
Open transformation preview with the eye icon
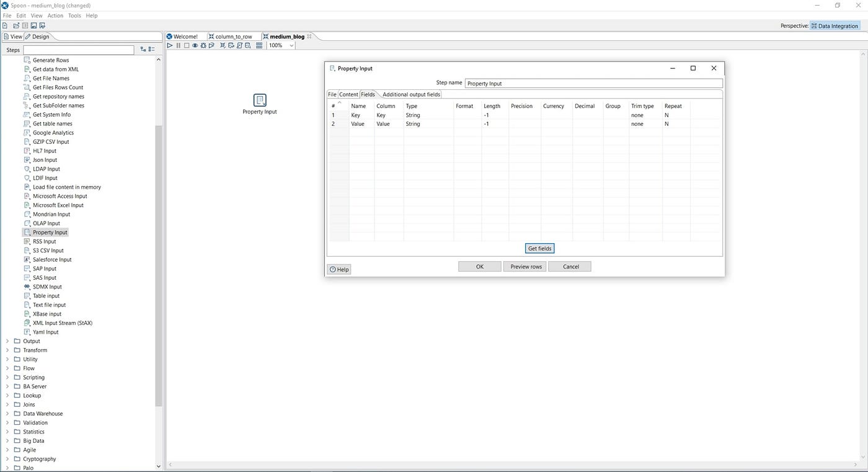click(195, 45)
